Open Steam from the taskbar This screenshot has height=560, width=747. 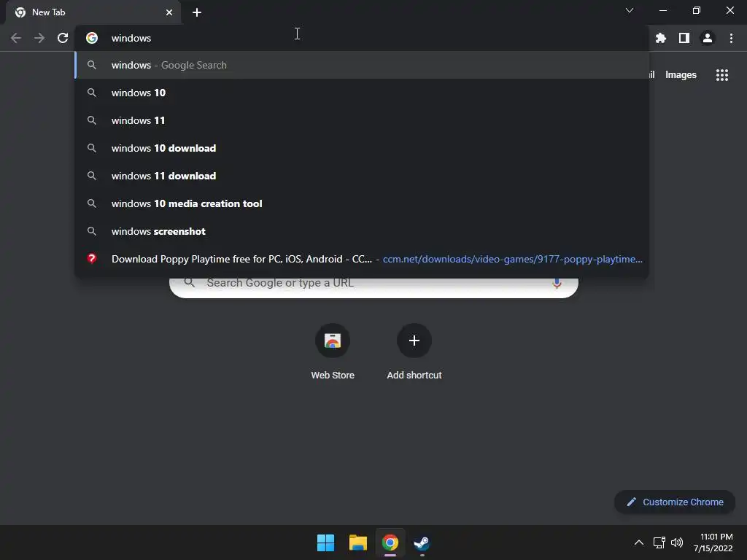pyautogui.click(x=422, y=542)
